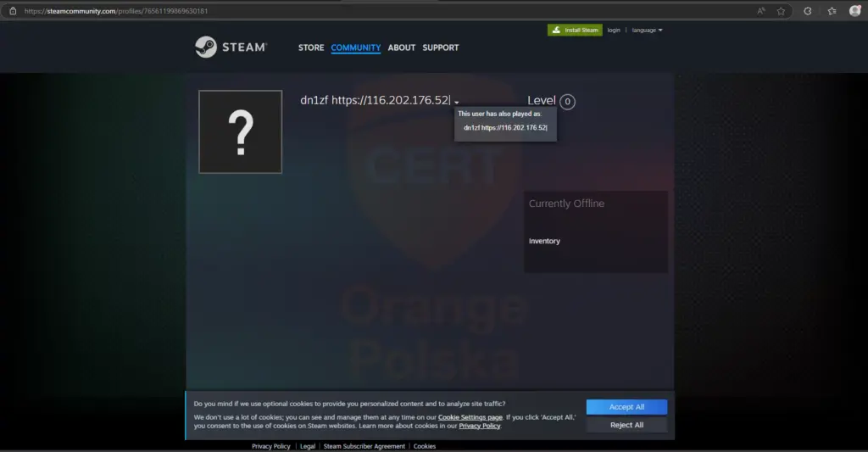Click the question mark profile avatar
The height and width of the screenshot is (452, 868).
240,131
